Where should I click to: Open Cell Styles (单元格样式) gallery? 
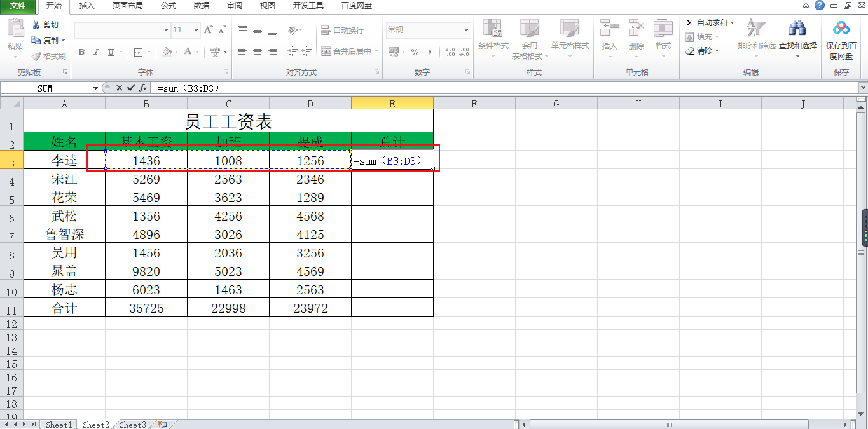click(x=570, y=37)
